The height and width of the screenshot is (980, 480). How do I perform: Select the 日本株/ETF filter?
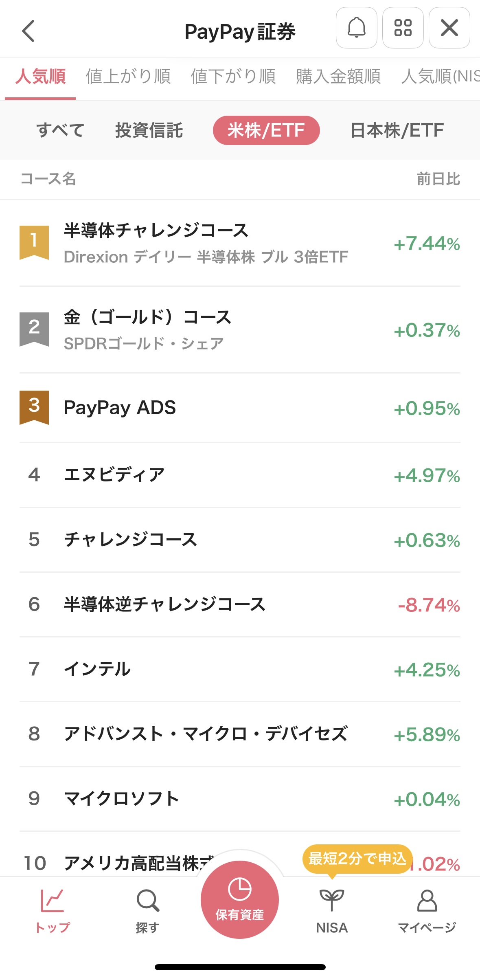pyautogui.click(x=397, y=130)
